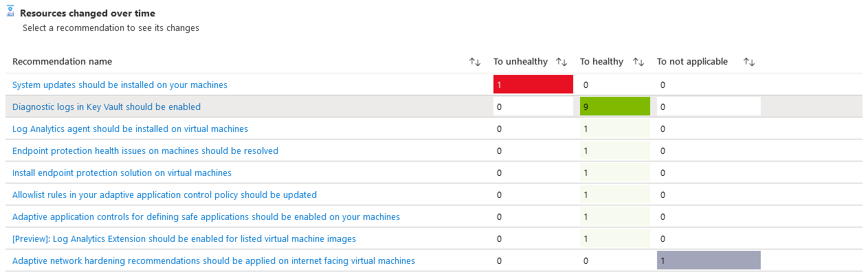Click the Recommendation name column header
This screenshot has width=868, height=279.
pos(62,62)
